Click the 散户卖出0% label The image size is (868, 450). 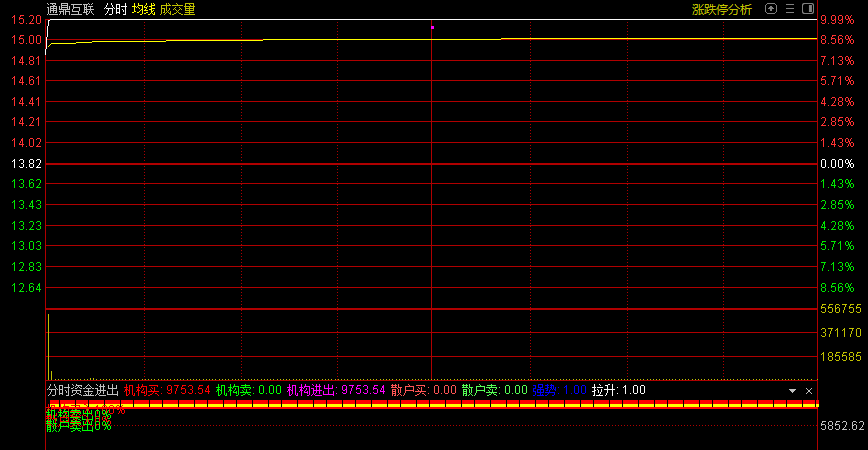tap(78, 425)
